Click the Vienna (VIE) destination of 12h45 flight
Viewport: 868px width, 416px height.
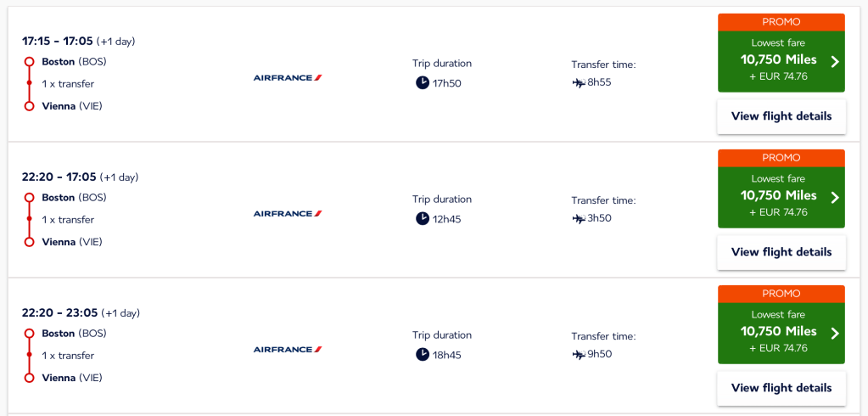[x=72, y=242]
